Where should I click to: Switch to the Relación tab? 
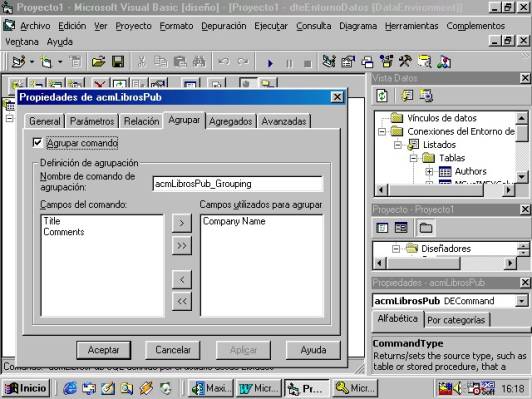[x=141, y=121]
